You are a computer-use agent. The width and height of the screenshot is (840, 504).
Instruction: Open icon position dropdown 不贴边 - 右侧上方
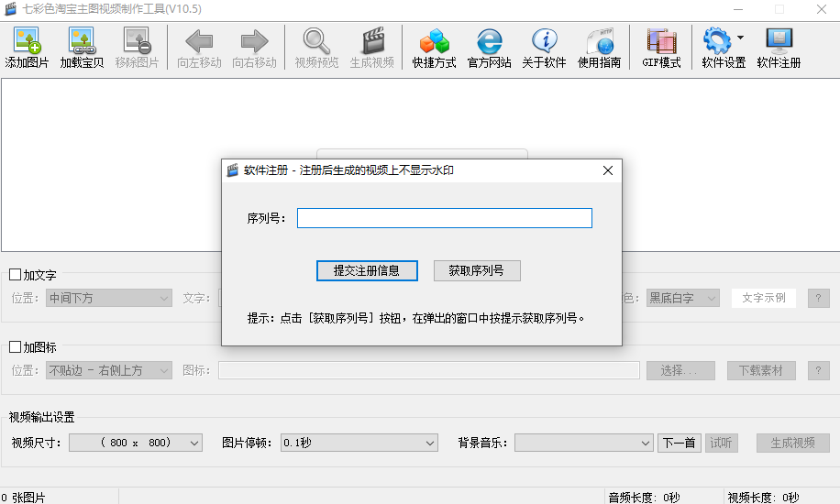109,370
